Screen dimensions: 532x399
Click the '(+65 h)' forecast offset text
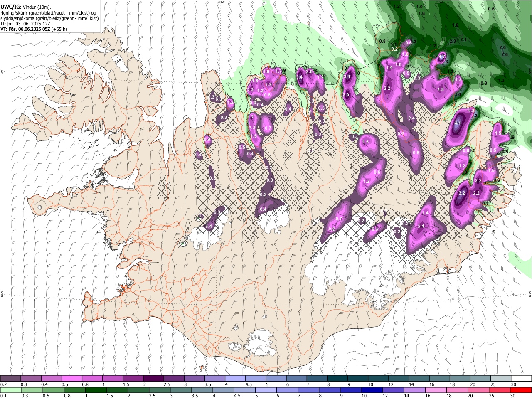[x=60, y=29]
